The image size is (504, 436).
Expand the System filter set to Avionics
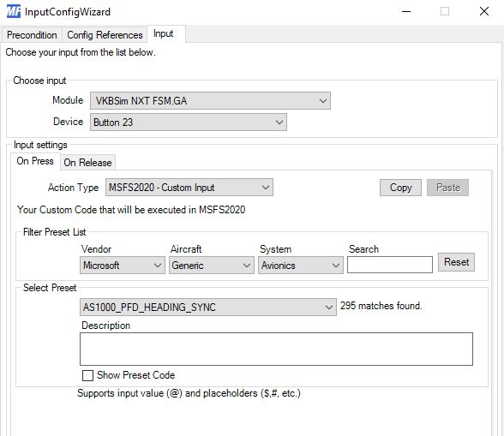coord(301,266)
